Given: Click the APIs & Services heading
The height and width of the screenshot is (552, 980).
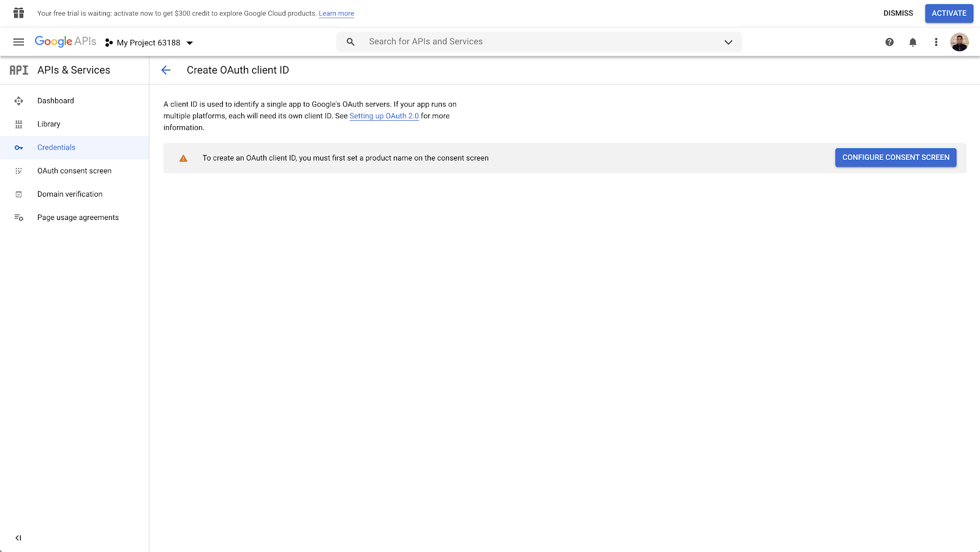Looking at the screenshot, I should [73, 70].
